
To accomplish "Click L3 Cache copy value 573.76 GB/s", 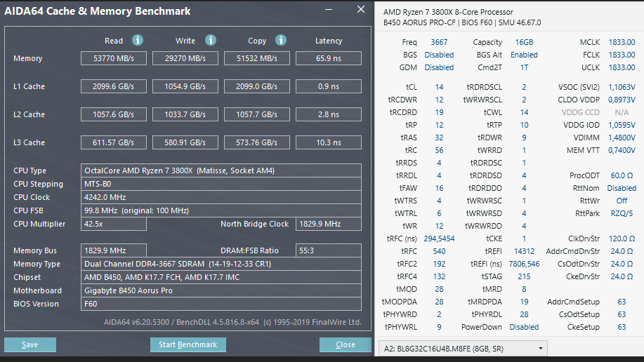I will pyautogui.click(x=257, y=142).
